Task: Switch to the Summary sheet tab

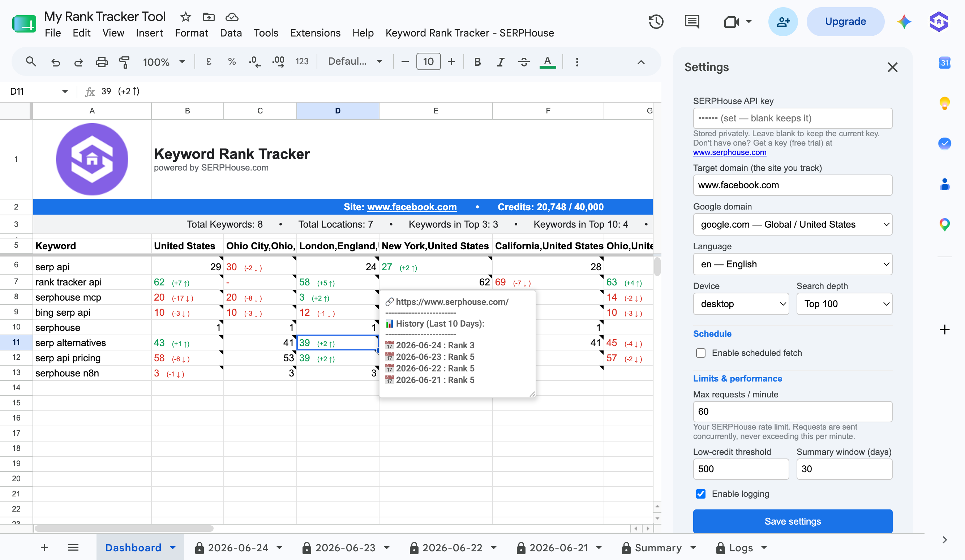Action: tap(658, 547)
